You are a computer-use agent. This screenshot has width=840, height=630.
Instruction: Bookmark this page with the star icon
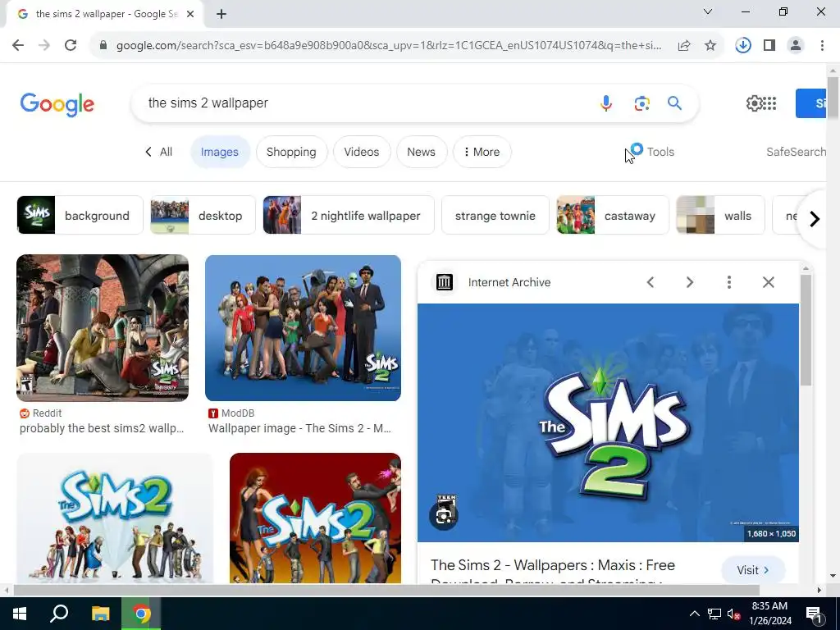pos(710,46)
